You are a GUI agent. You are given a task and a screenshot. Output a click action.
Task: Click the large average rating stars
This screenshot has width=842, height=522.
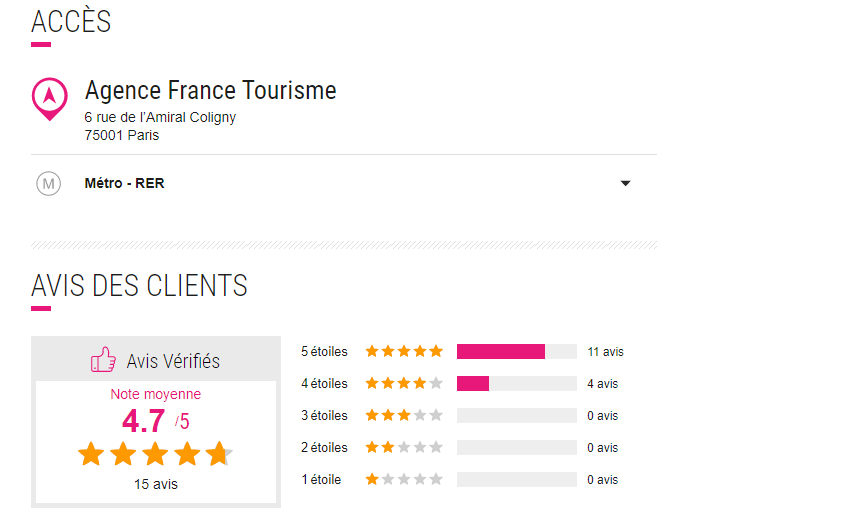click(155, 454)
